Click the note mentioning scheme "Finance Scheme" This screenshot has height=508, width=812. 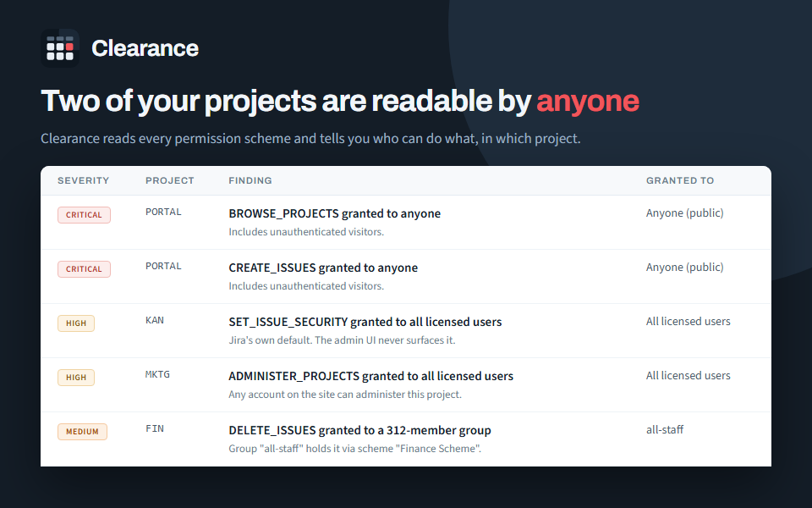(x=354, y=449)
